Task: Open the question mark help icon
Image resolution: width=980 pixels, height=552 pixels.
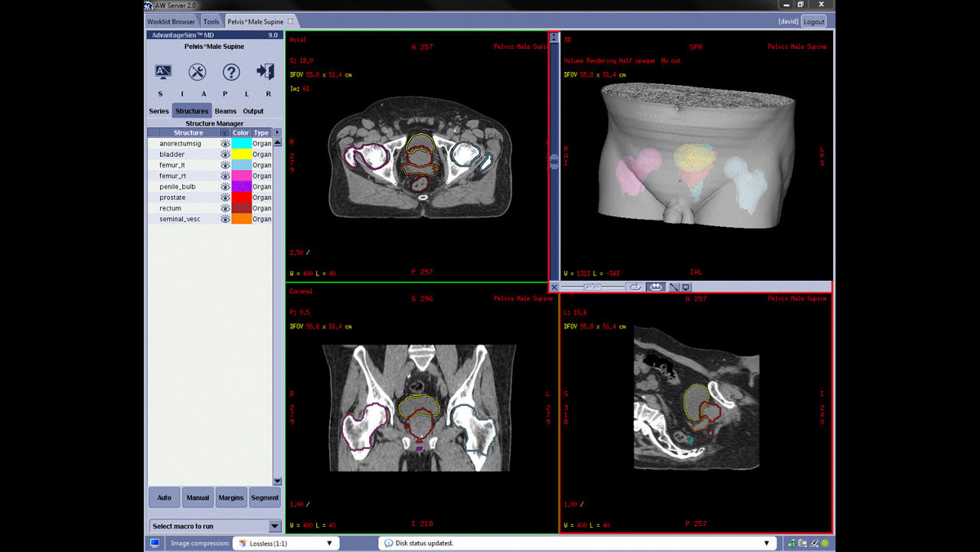Action: (231, 72)
